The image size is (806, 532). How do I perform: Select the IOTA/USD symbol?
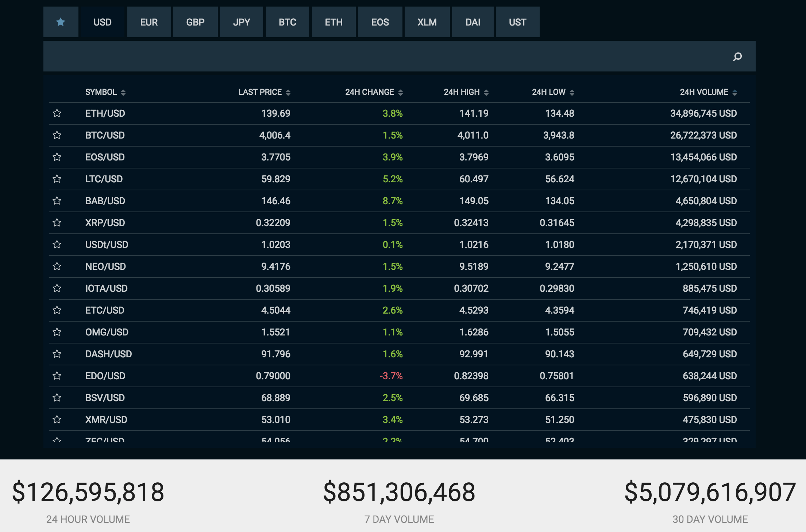[107, 288]
